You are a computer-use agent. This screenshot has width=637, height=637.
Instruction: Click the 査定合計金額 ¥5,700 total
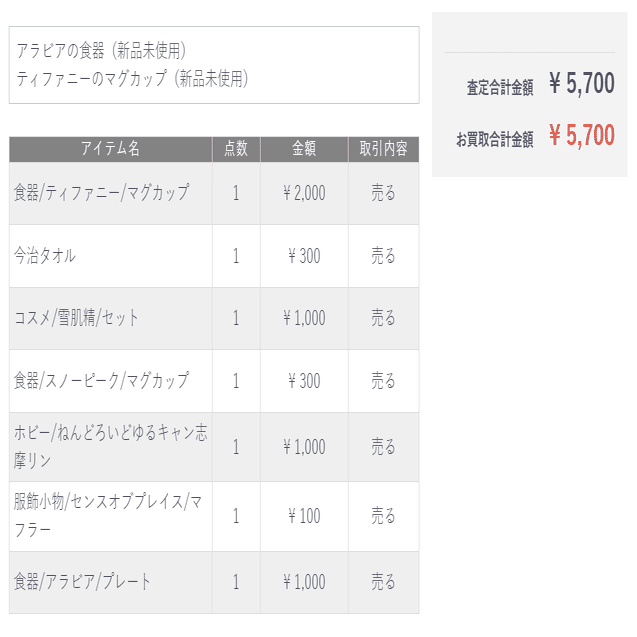point(582,83)
